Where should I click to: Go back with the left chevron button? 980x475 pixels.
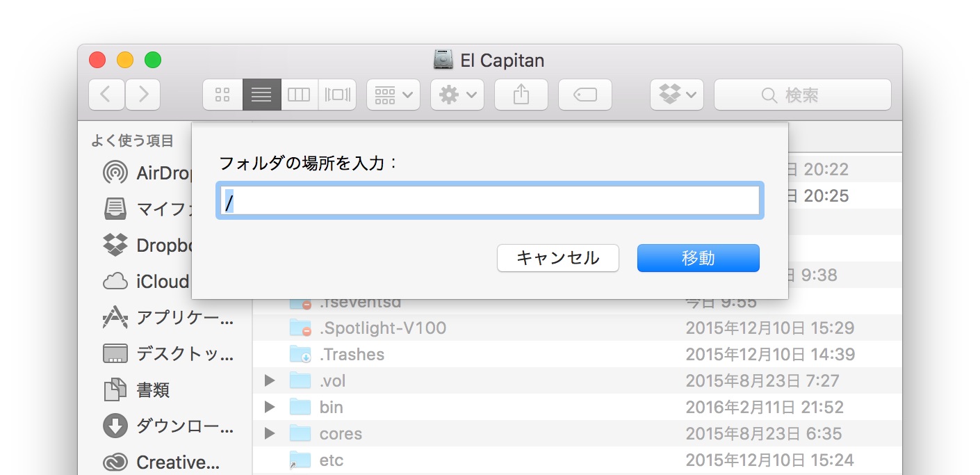106,95
